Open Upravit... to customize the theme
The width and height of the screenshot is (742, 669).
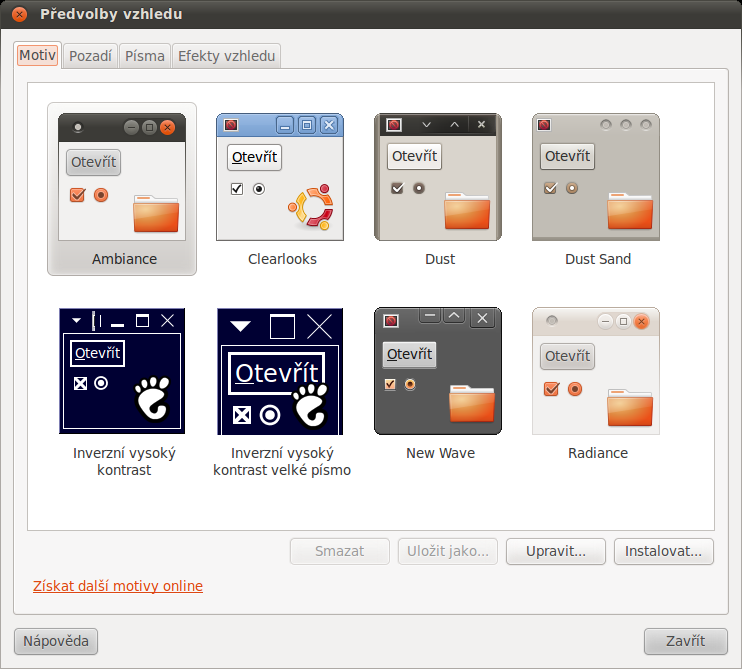(556, 551)
